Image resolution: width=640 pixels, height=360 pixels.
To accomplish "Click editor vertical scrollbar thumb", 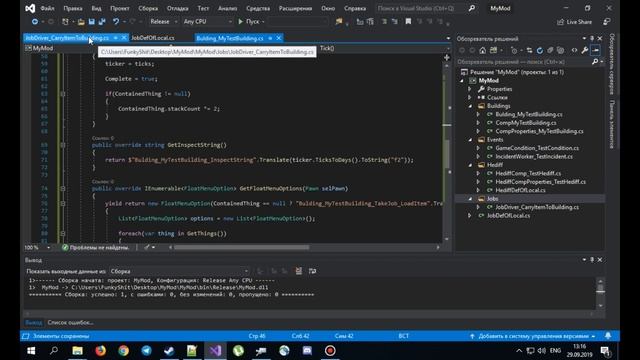I will pyautogui.click(x=447, y=153).
